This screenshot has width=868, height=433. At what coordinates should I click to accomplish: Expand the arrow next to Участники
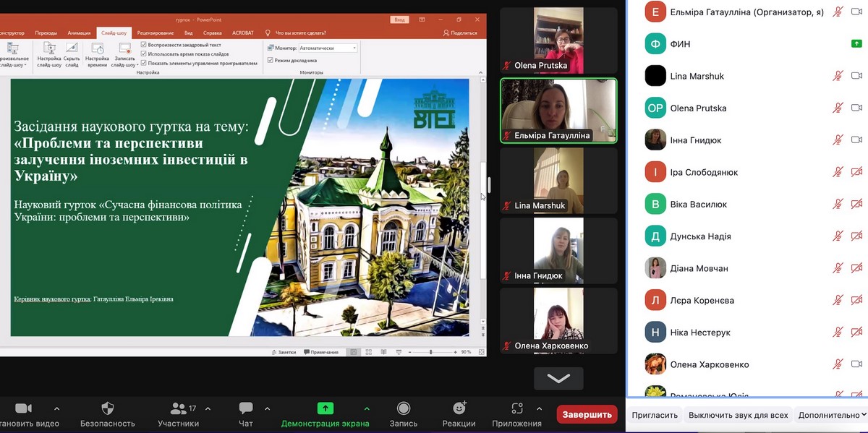tap(208, 408)
